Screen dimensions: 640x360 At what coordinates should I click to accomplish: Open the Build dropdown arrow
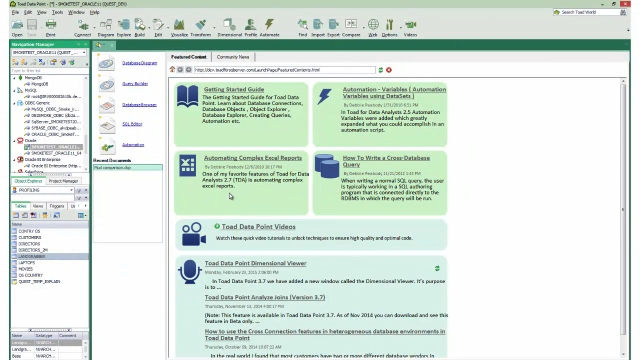click(x=149, y=27)
